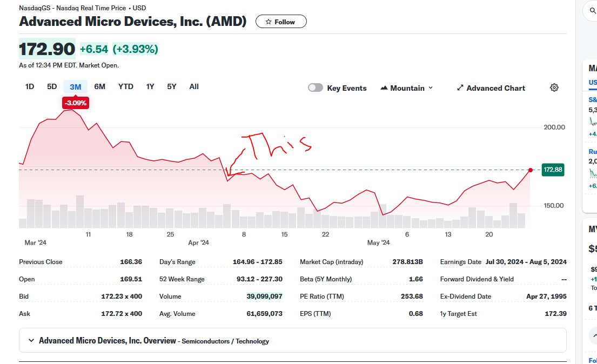The width and height of the screenshot is (597, 364).
Task: Select the YTD range tab
Action: (126, 86)
